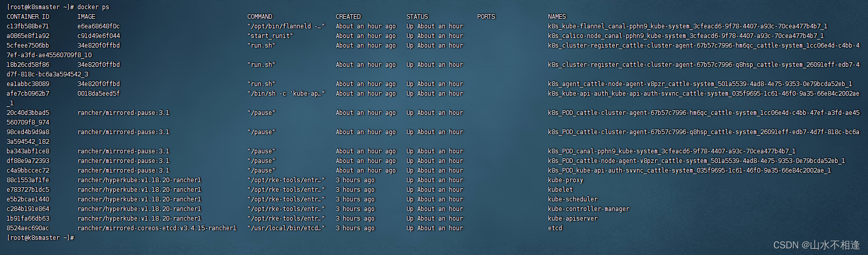Click the kubelet container name
This screenshot has height=255, width=868.
561,190
